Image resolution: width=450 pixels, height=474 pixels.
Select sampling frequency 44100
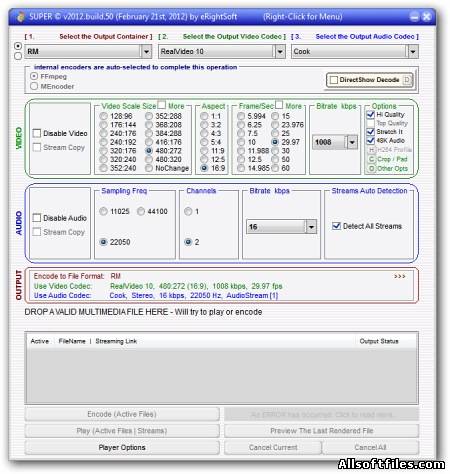click(x=141, y=211)
